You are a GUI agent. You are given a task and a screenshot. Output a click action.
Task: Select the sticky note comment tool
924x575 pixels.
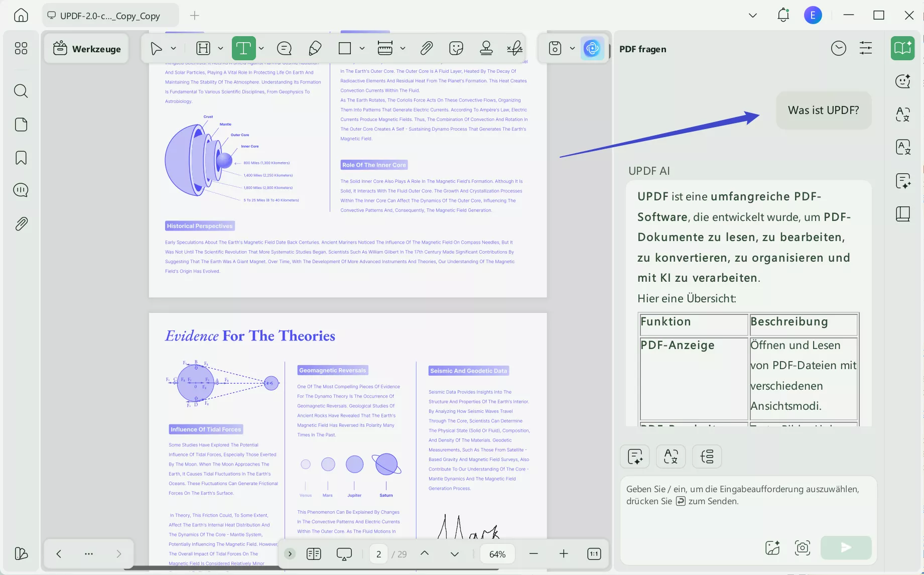[x=284, y=48]
